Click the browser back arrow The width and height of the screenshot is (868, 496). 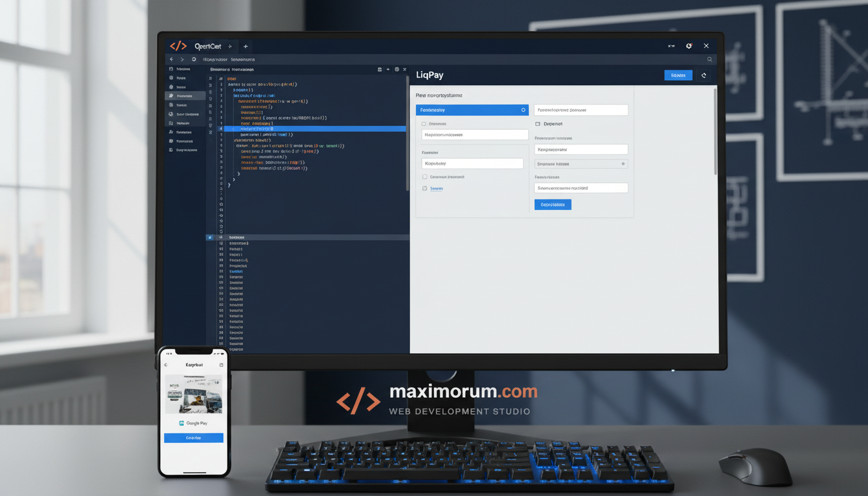[171, 59]
